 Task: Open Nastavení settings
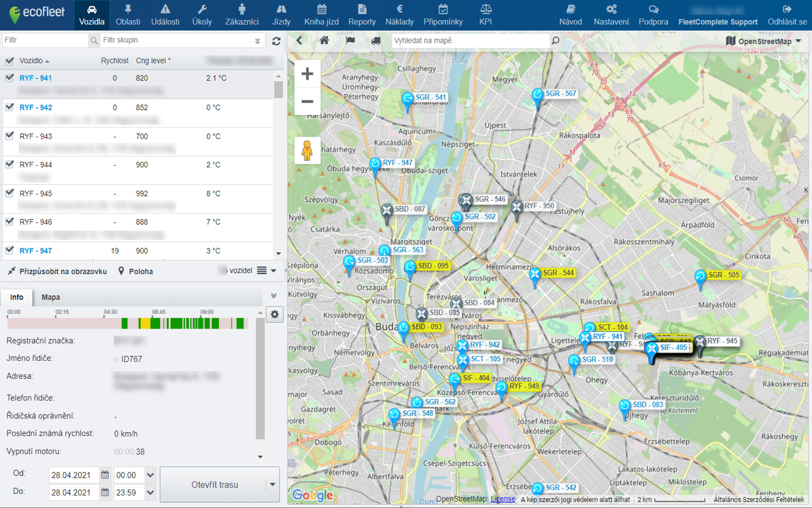[x=611, y=15]
